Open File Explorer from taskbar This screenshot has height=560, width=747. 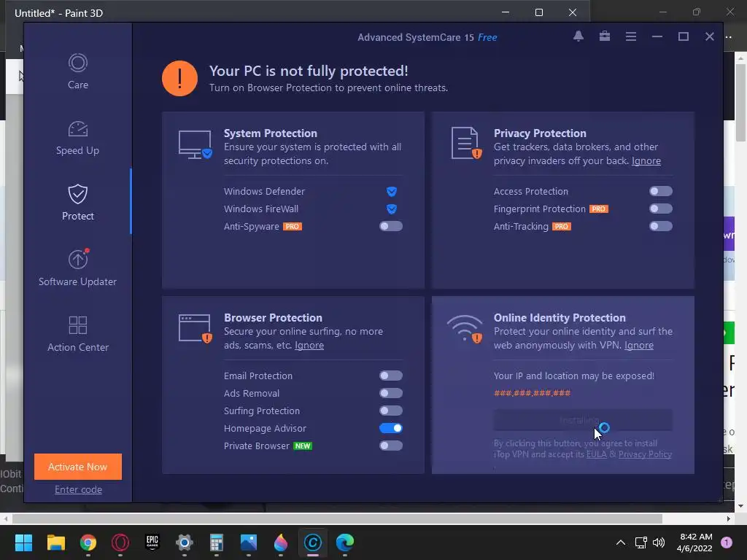coord(55,542)
